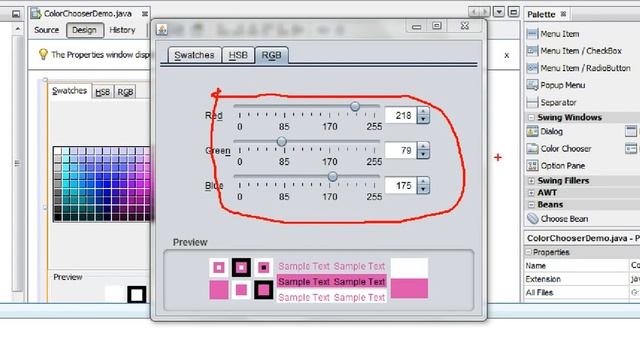Select the ColorChooserDemo.java editor tab
640x360 pixels.
click(87, 13)
